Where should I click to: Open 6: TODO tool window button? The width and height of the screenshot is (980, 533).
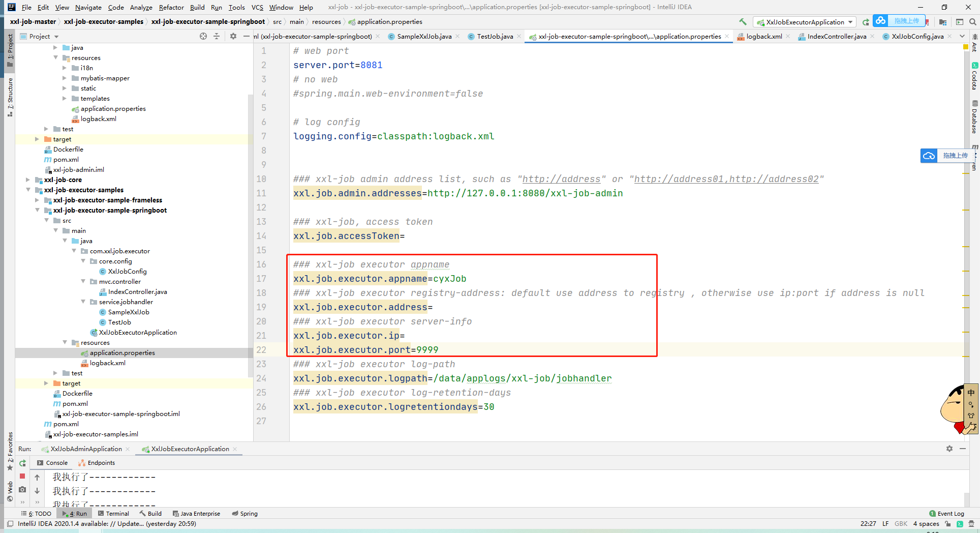36,514
